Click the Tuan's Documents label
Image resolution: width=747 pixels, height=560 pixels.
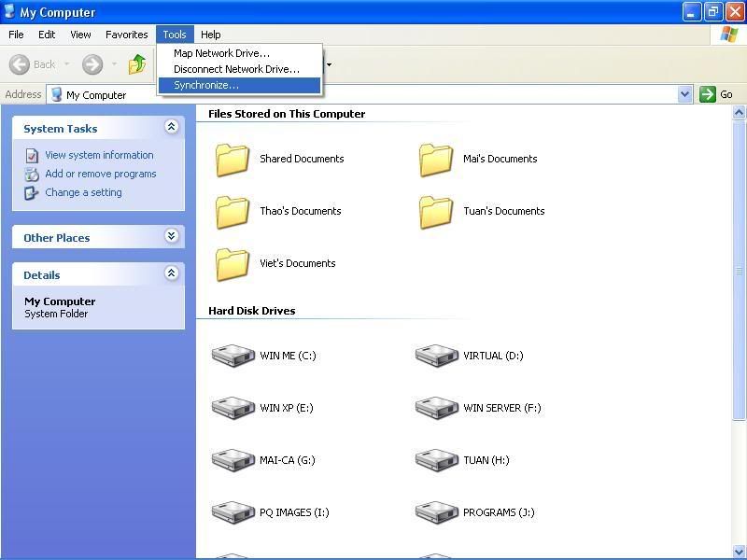point(504,212)
